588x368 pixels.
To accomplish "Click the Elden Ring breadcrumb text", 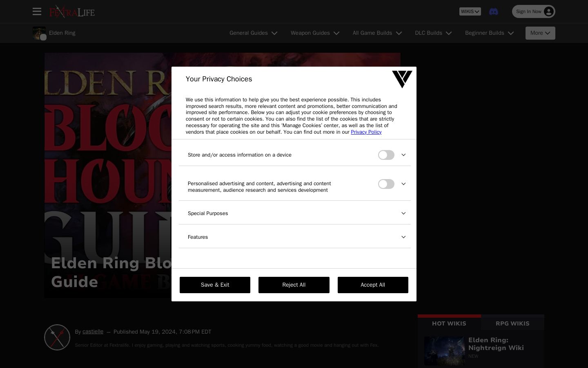I will [62, 33].
